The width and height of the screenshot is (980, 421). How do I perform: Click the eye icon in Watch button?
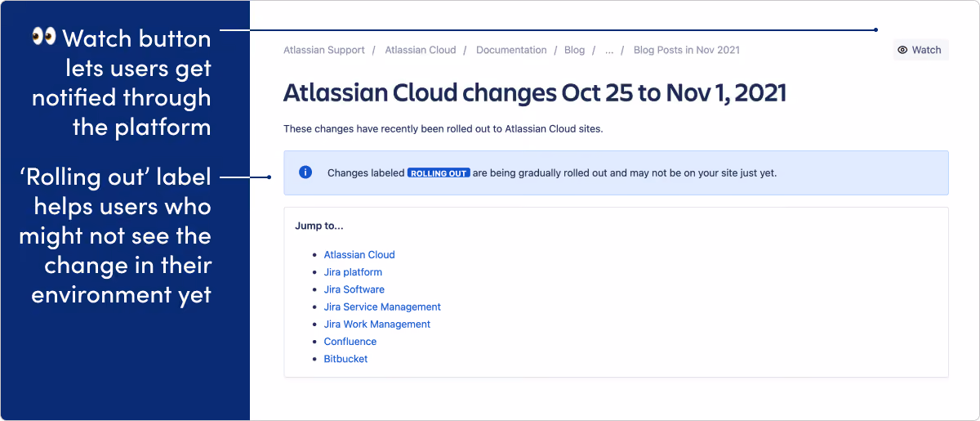(902, 50)
